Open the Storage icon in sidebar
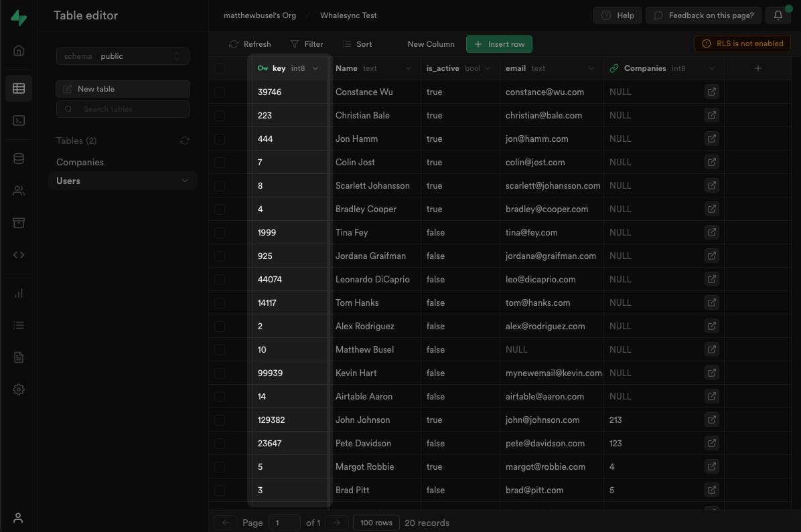 (19, 223)
